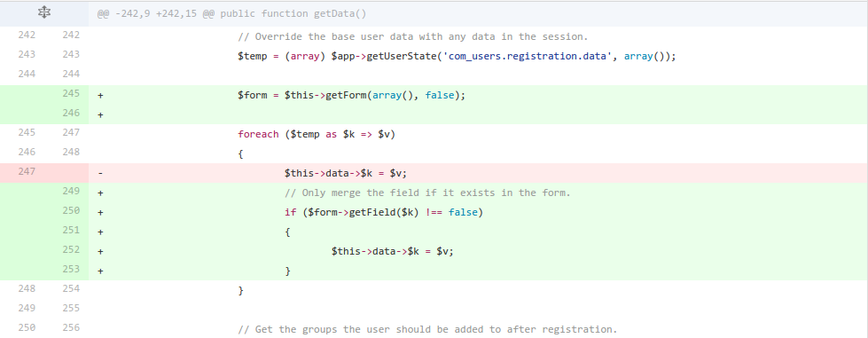Click the 'foreach ($temp as $k => $v)' line
This screenshot has width=868, height=338.
tap(317, 135)
